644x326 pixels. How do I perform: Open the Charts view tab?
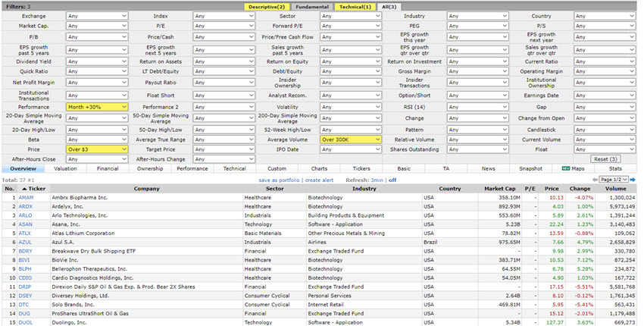(x=319, y=168)
